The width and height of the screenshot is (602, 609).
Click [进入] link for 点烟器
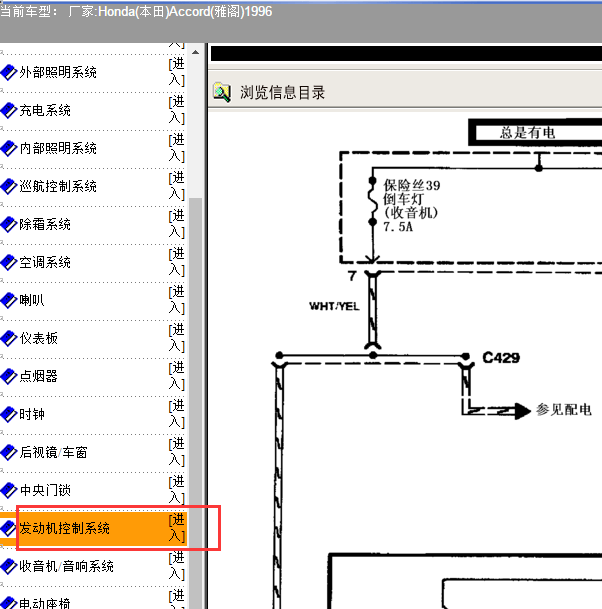177,376
